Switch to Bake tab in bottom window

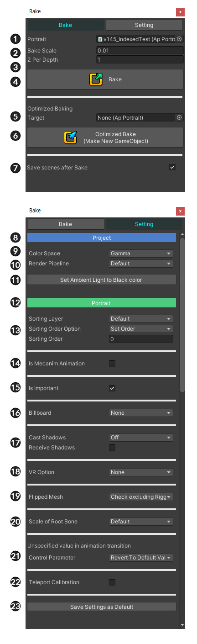[x=66, y=224]
